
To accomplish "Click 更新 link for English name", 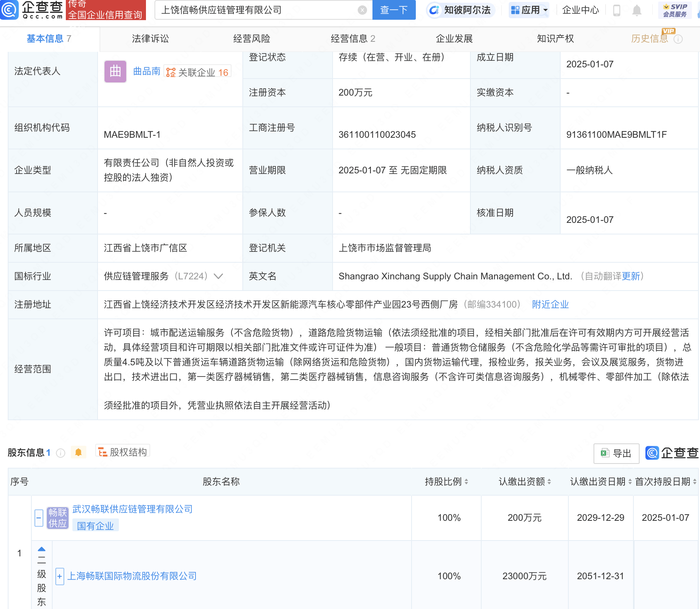I will (631, 276).
